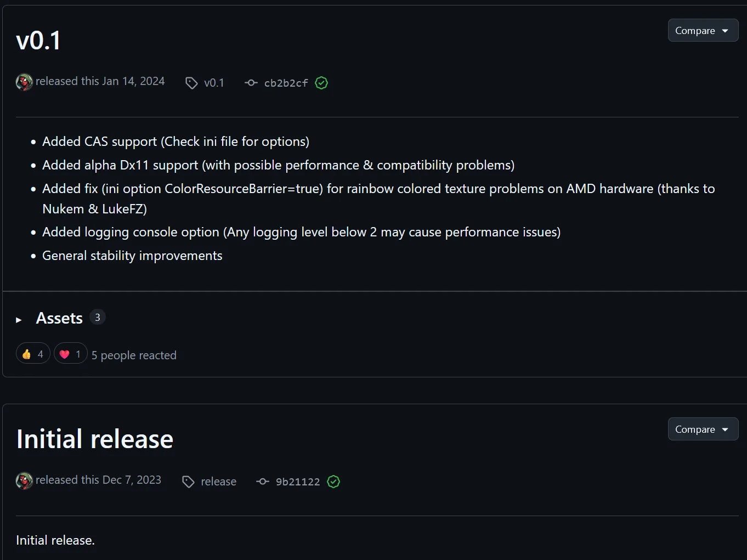Click the Assets count badge 3
Image resolution: width=747 pixels, height=560 pixels.
(98, 317)
